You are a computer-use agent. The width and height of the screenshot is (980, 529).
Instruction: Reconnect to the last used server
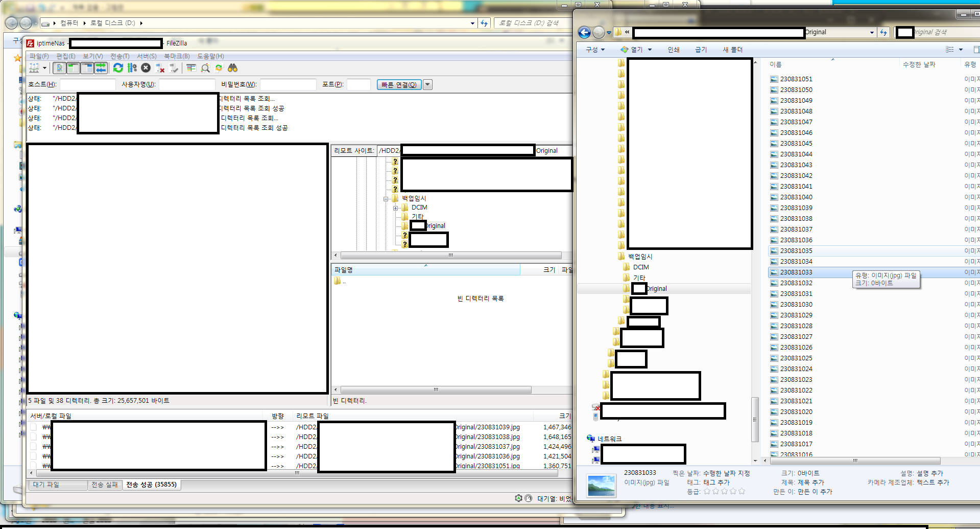tap(174, 68)
